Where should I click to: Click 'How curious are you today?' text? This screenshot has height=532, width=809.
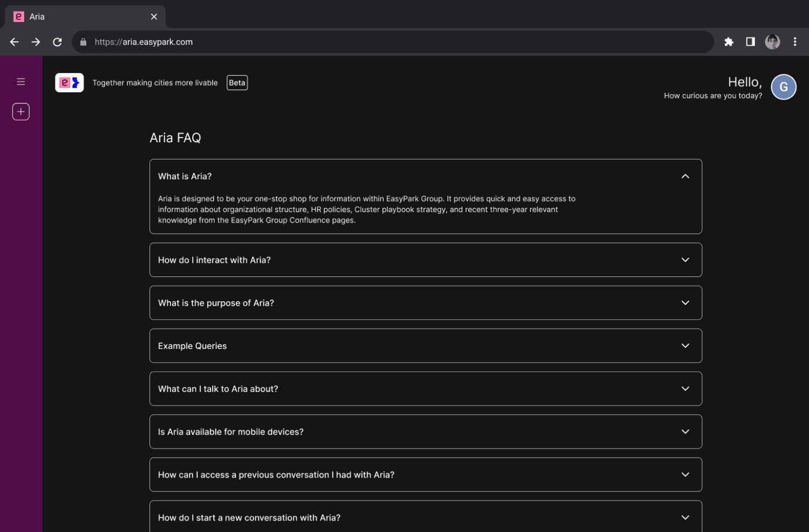(x=713, y=96)
